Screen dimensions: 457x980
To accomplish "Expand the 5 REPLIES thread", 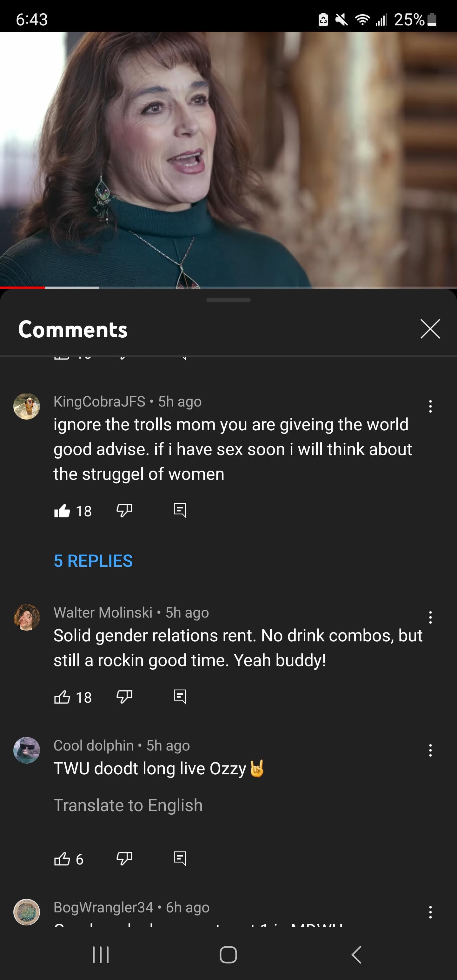I will point(93,561).
